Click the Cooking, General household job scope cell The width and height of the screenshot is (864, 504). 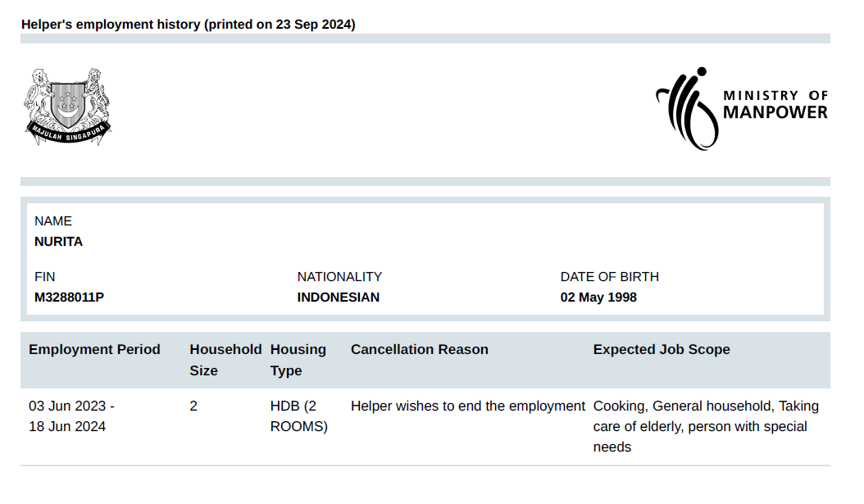[705, 426]
